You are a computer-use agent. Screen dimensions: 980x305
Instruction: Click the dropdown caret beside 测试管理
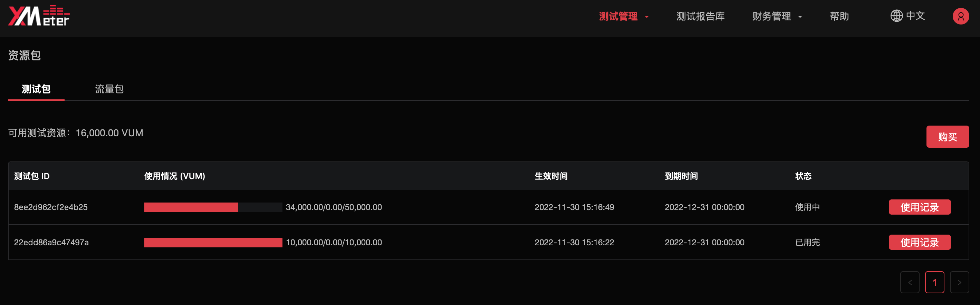point(647,17)
